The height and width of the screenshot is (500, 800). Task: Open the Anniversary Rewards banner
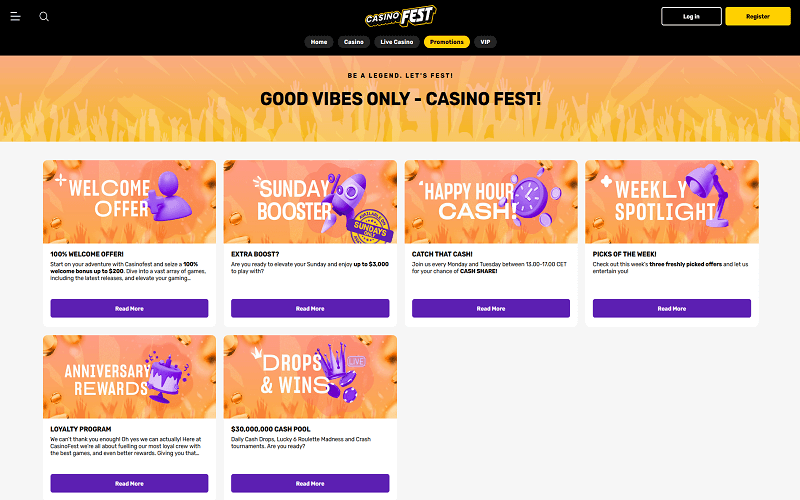pyautogui.click(x=129, y=377)
